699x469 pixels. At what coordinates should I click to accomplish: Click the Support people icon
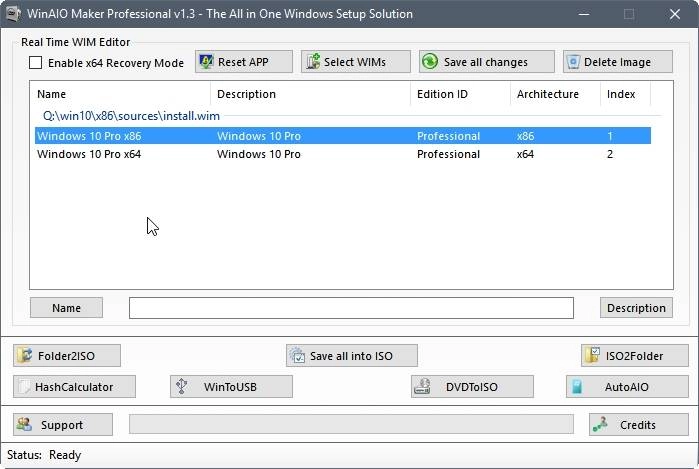24,424
